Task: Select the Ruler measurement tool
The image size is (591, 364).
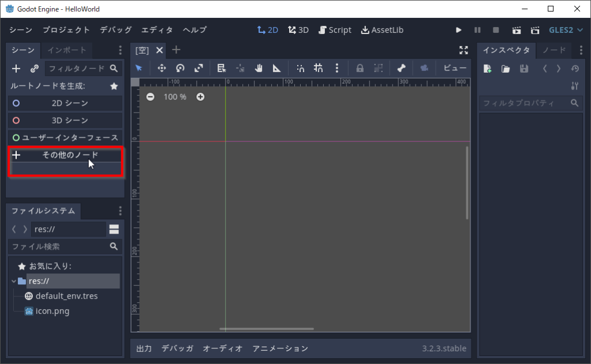Action: click(x=277, y=68)
